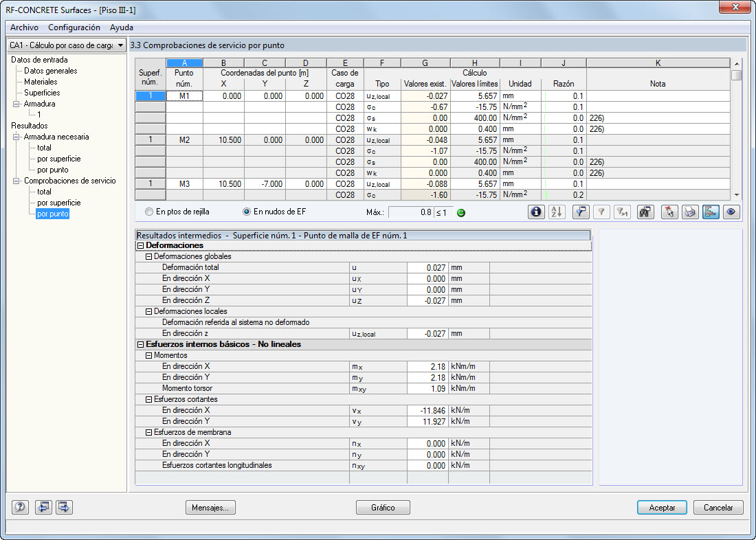
Task: Select 'total' under Armadura necesaria
Action: coord(44,148)
